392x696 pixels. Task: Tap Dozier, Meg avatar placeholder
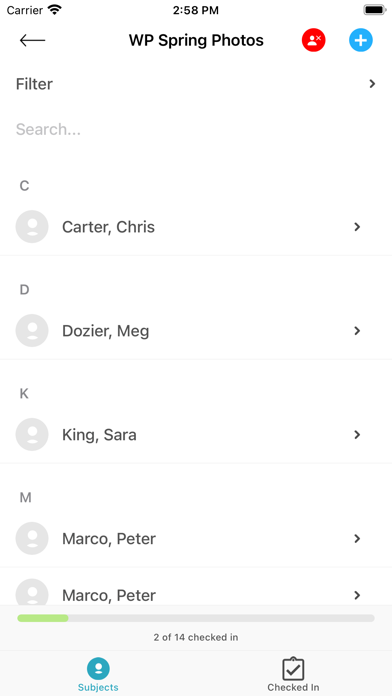[32, 331]
